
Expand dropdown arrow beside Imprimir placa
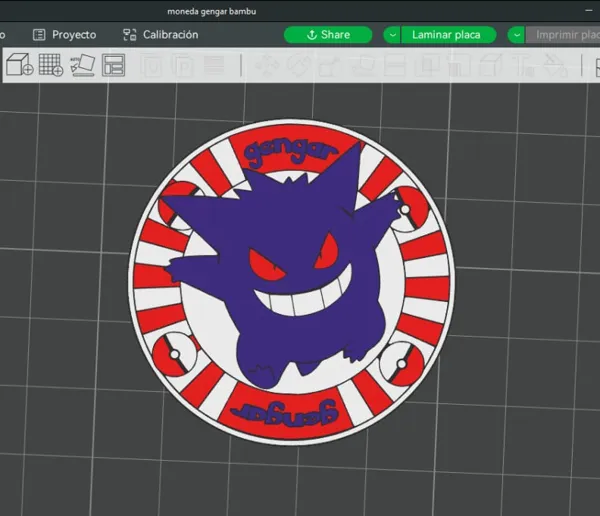pyautogui.click(x=517, y=35)
